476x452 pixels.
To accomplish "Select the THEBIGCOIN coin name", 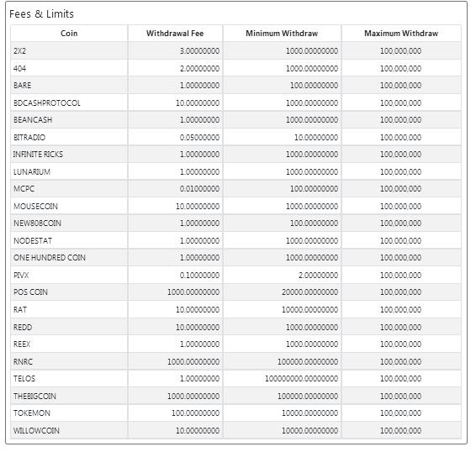I will tap(35, 396).
